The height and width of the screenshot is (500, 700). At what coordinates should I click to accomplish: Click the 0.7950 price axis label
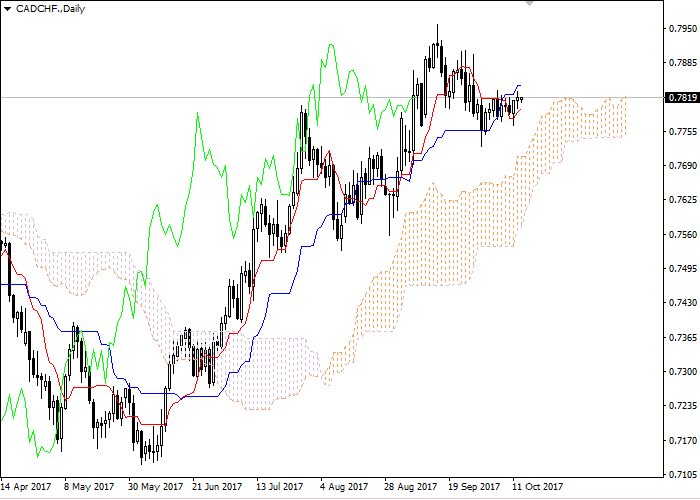(x=682, y=29)
